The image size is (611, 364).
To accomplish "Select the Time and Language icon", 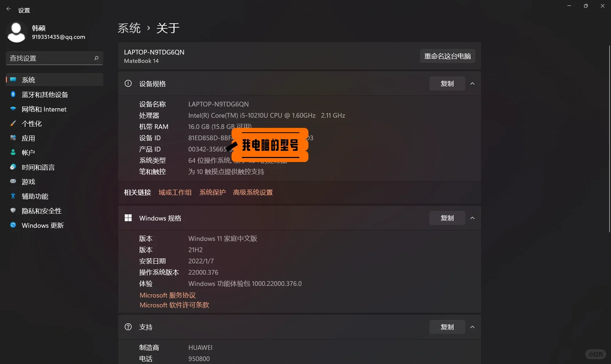I will 13,167.
